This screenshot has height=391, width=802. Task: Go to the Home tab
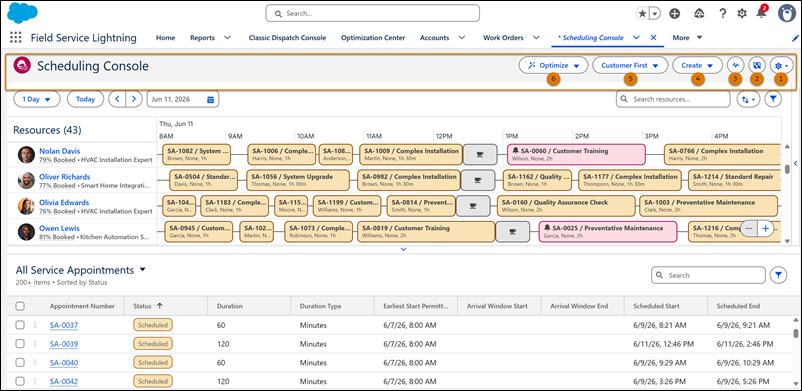[165, 37]
